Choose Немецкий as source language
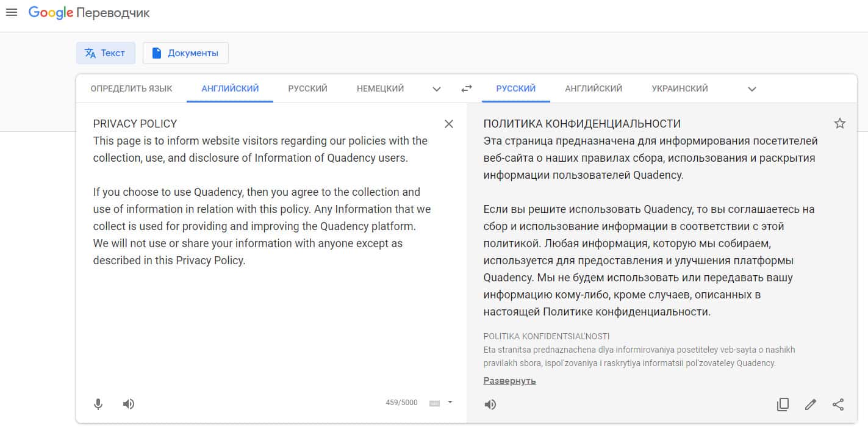 coord(380,88)
